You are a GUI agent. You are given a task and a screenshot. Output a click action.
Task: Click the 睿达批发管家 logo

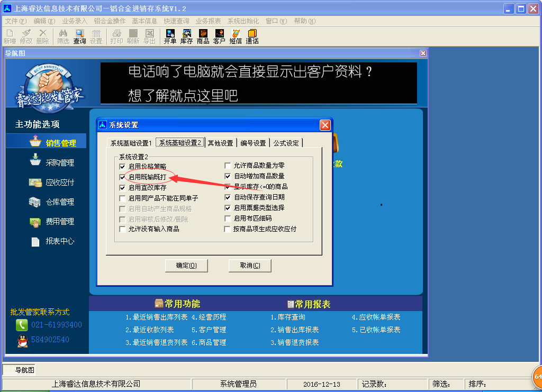(x=49, y=89)
